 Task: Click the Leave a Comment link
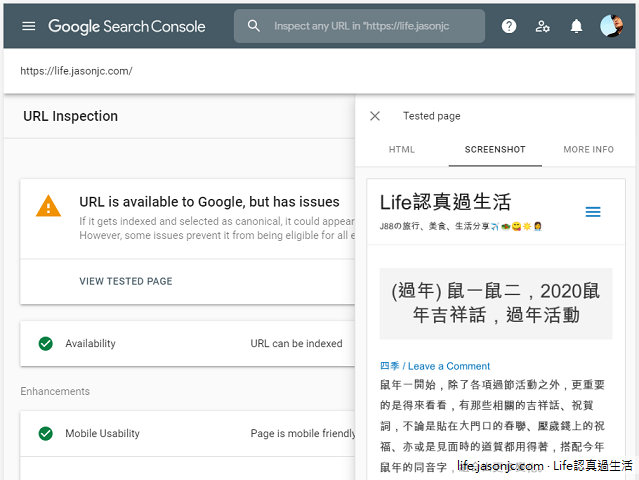[449, 366]
